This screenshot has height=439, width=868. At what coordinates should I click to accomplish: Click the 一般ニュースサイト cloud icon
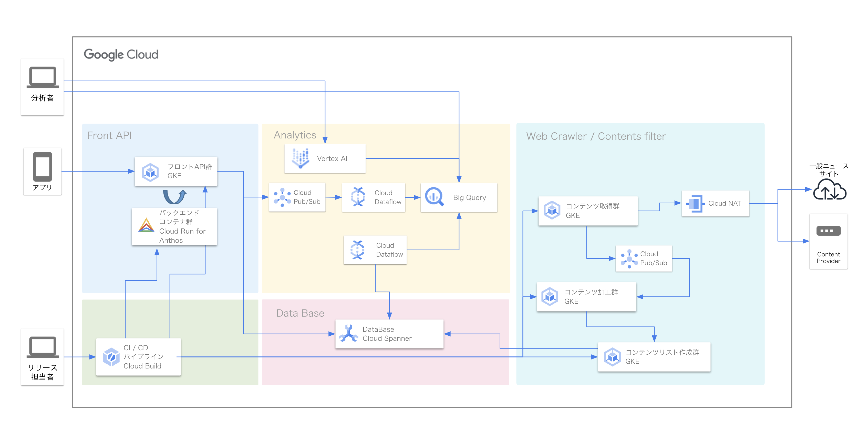coord(830,189)
